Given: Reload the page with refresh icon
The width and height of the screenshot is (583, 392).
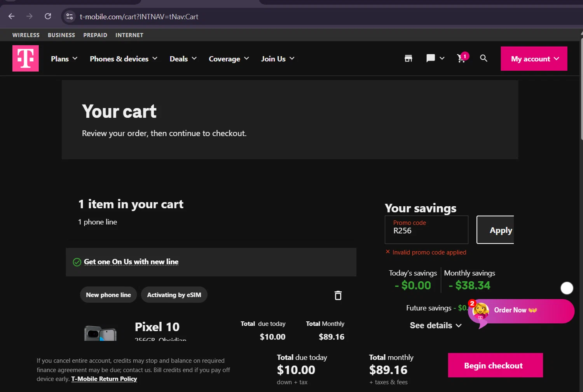Looking at the screenshot, I should [x=48, y=16].
